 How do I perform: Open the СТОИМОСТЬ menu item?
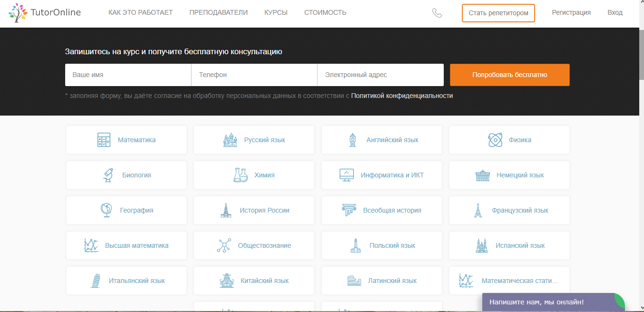tap(325, 13)
